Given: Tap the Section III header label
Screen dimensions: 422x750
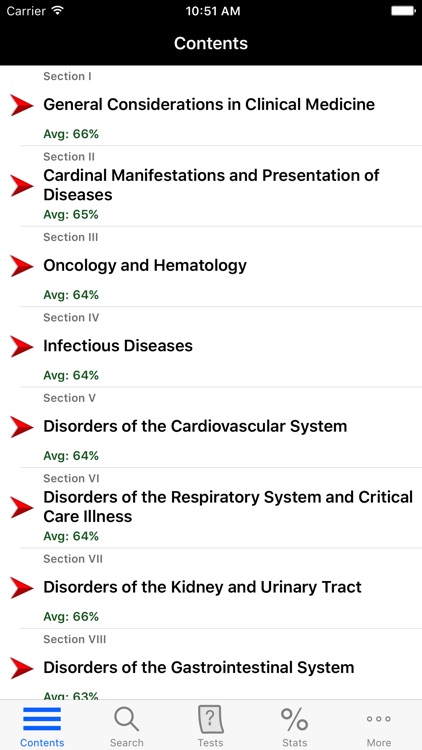Looking at the screenshot, I should (x=71, y=237).
